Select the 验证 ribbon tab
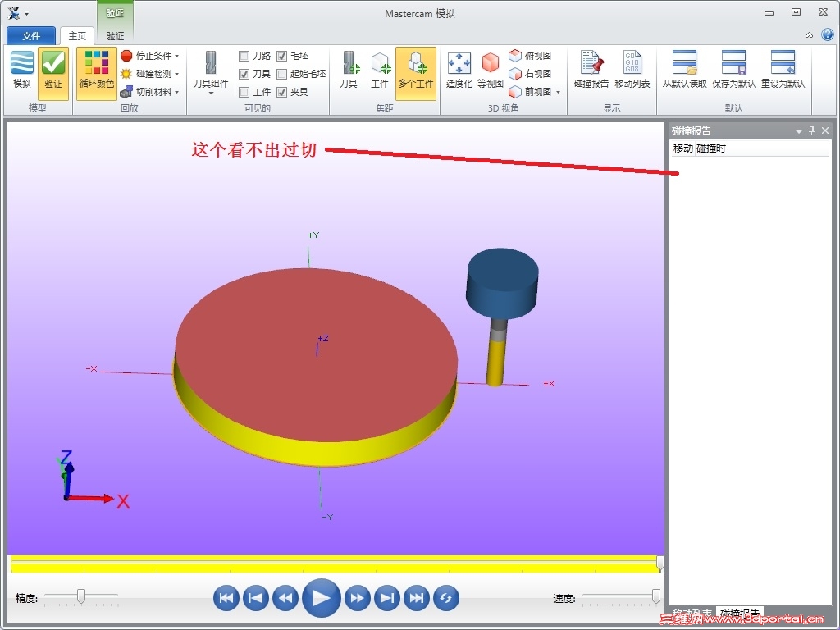Image resolution: width=840 pixels, height=630 pixels. tap(115, 36)
